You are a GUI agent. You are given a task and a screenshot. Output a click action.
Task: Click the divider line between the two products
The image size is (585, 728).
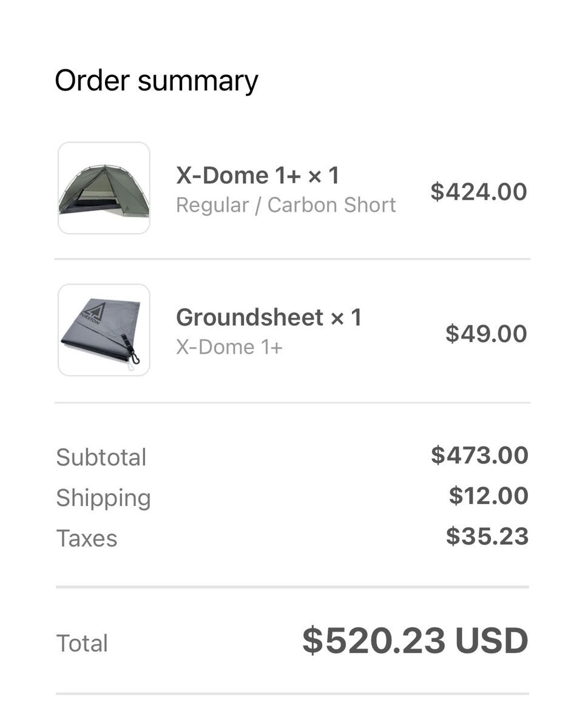point(292,259)
